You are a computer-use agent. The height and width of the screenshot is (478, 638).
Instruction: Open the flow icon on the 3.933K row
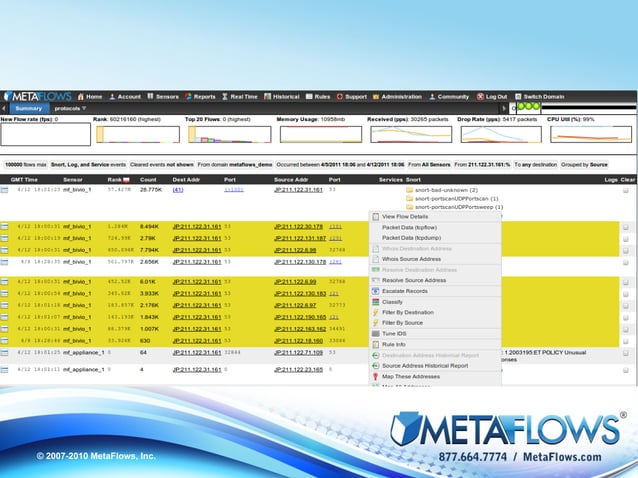click(x=4, y=294)
